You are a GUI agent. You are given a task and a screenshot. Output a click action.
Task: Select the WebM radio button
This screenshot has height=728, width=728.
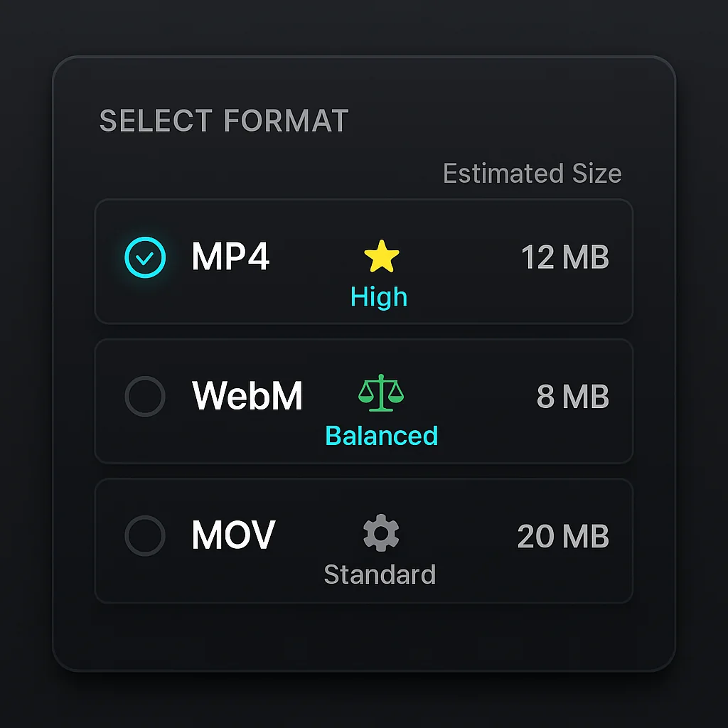(146, 397)
